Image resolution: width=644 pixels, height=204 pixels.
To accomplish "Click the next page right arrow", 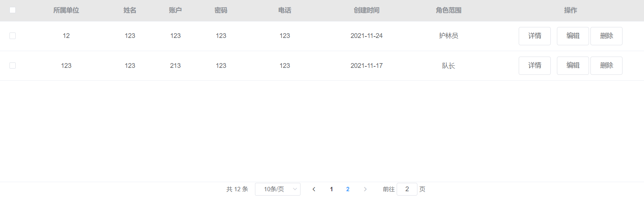I will tap(365, 189).
